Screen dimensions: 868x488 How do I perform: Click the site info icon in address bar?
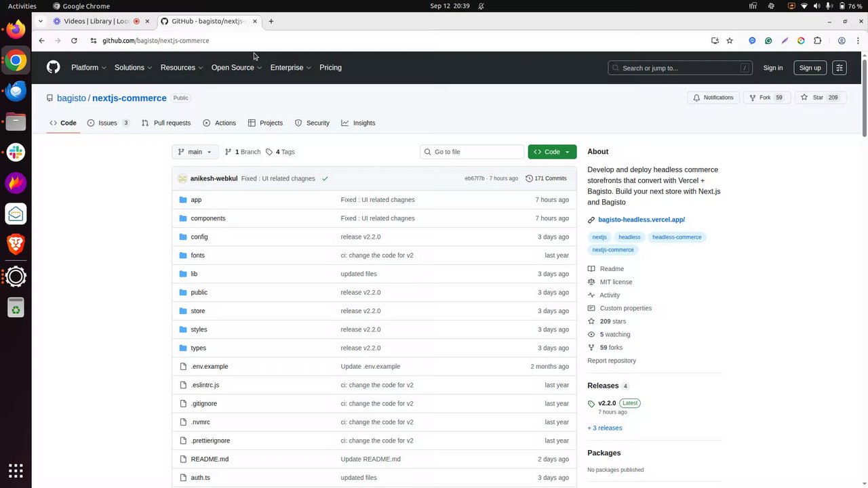[x=94, y=41]
